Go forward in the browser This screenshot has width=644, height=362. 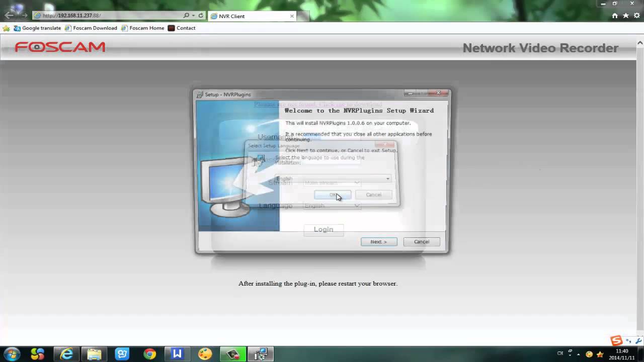click(x=24, y=16)
